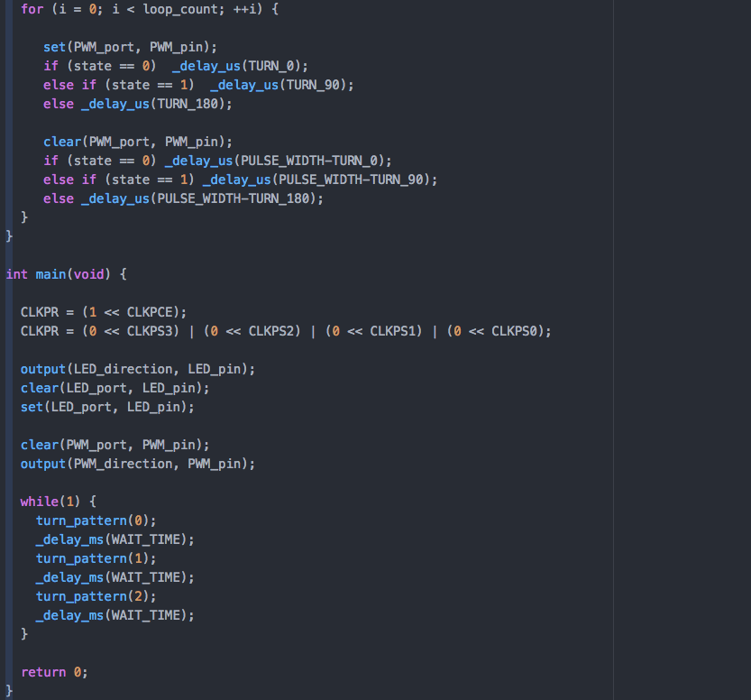Click '_delay_us(PULSE_WIDTH-TURN_90)' call

pos(319,180)
